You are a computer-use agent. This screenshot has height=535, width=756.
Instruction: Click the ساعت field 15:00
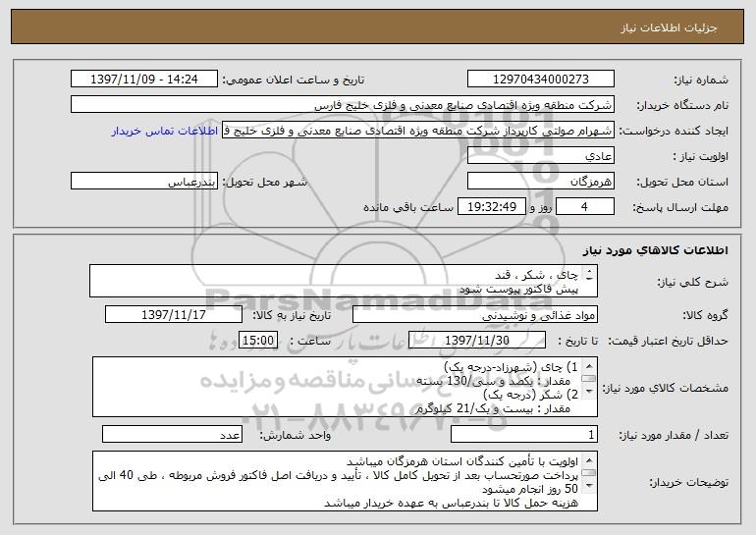coord(258,341)
